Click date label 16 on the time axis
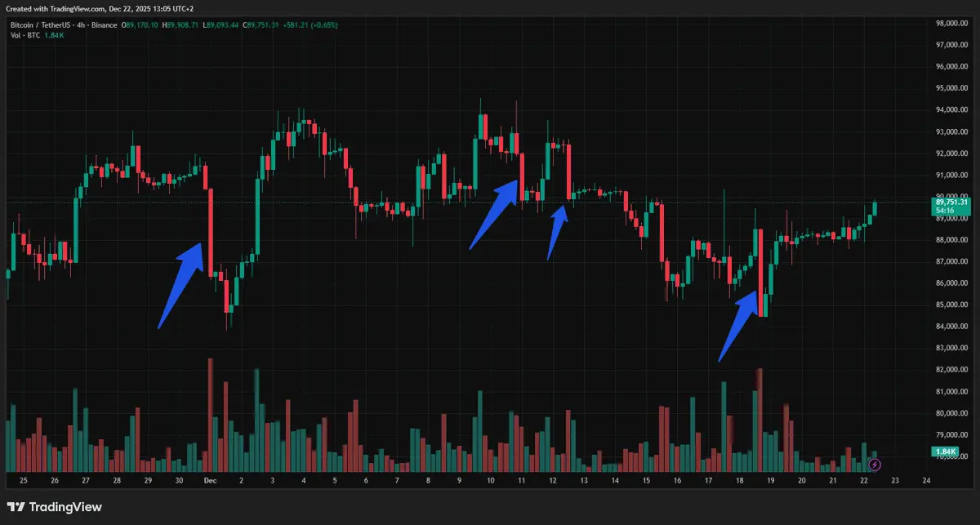Viewport: 980px width, 525px height. coord(677,481)
